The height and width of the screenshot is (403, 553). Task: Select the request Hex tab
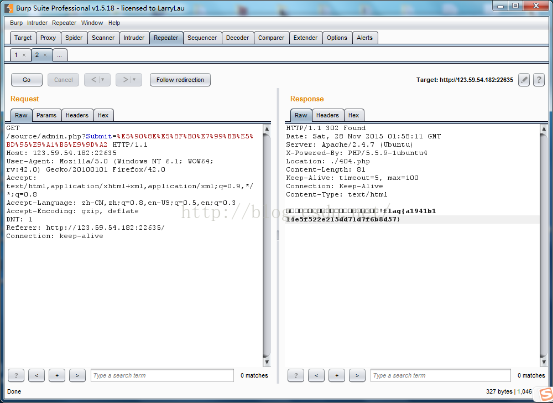[x=103, y=115]
